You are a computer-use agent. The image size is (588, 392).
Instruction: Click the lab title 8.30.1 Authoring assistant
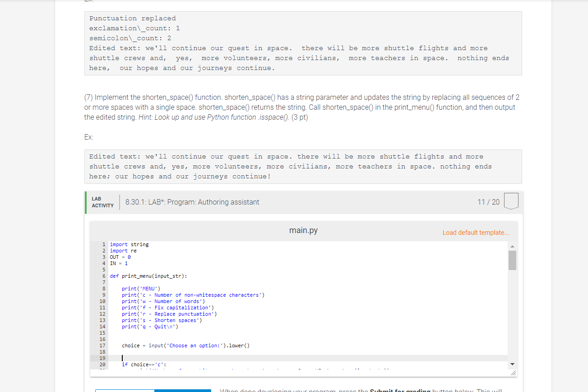[x=192, y=202]
